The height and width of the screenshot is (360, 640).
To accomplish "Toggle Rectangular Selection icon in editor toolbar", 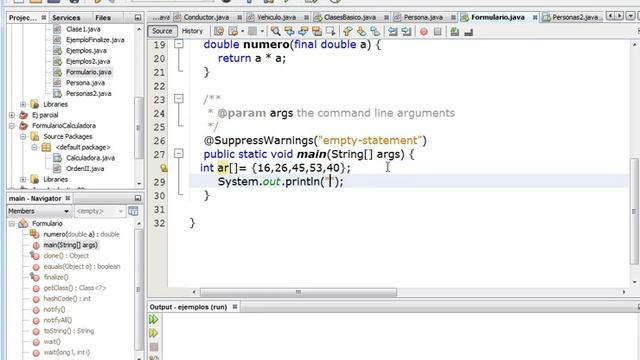I will click(x=331, y=31).
